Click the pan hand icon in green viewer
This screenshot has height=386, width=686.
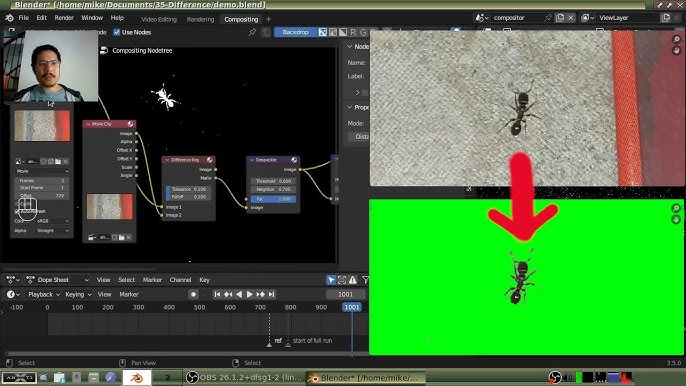point(676,219)
